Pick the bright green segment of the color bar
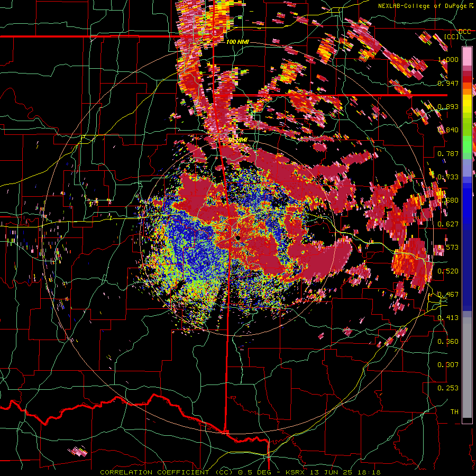The image size is (476, 476). coord(467,144)
